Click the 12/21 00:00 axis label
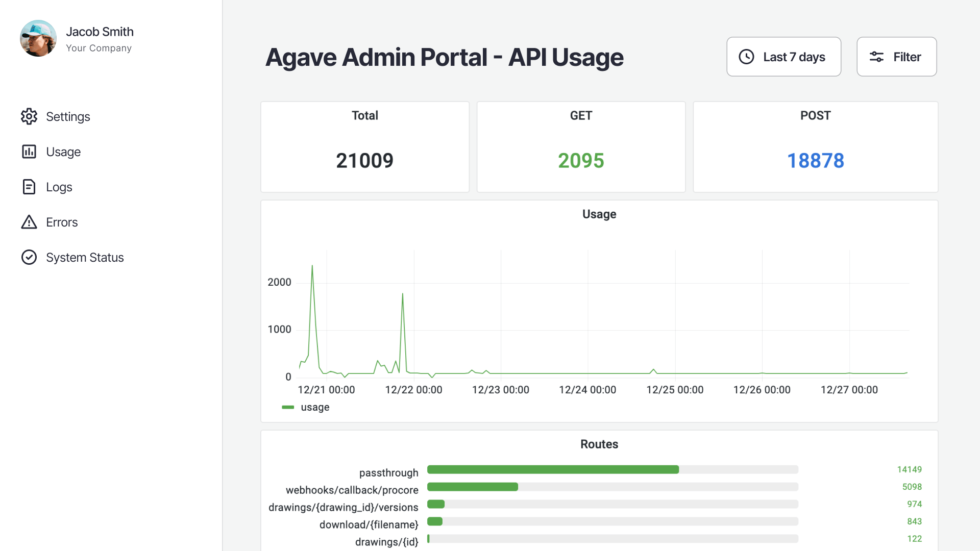 click(x=326, y=390)
